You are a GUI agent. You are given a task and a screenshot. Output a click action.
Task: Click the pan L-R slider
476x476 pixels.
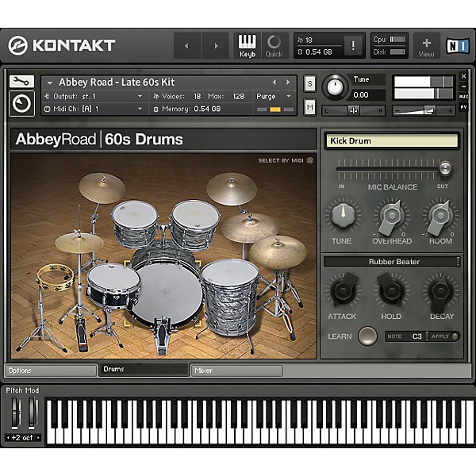[x=353, y=111]
